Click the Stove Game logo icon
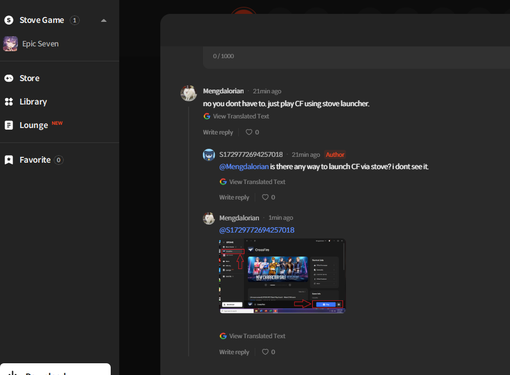 [9, 20]
